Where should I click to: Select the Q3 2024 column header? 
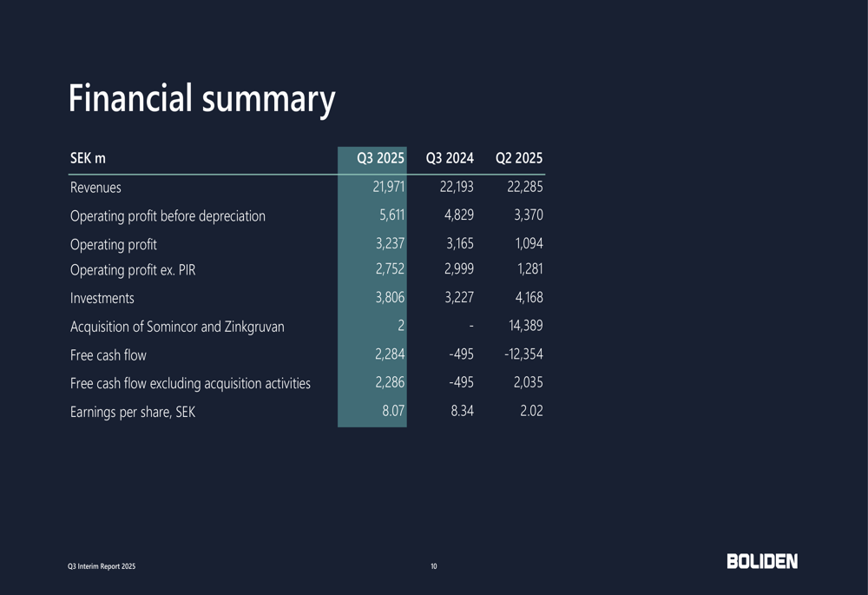pyautogui.click(x=450, y=158)
